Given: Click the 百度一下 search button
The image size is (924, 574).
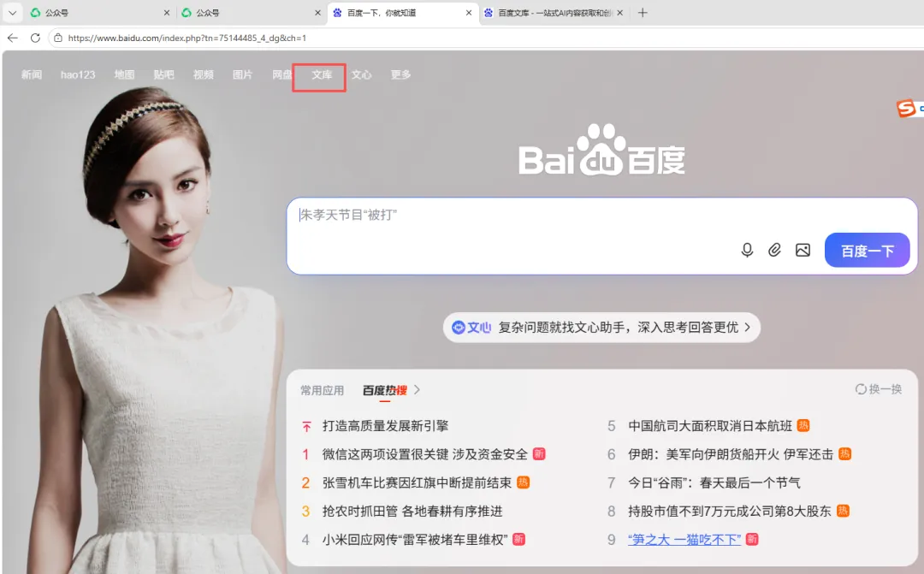Looking at the screenshot, I should [x=867, y=251].
